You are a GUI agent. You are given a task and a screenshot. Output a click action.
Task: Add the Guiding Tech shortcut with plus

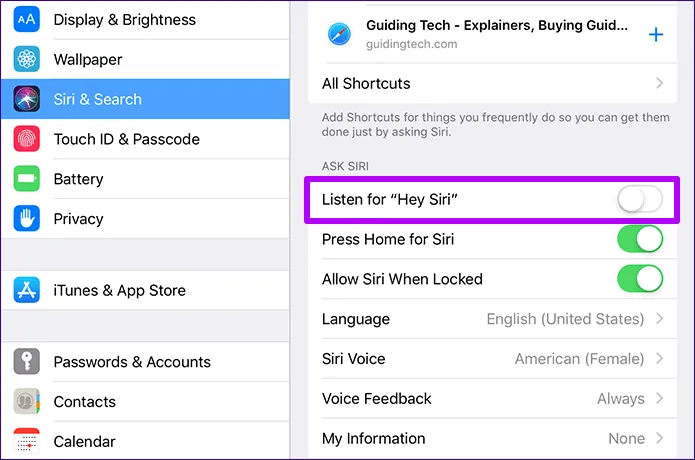click(x=656, y=35)
